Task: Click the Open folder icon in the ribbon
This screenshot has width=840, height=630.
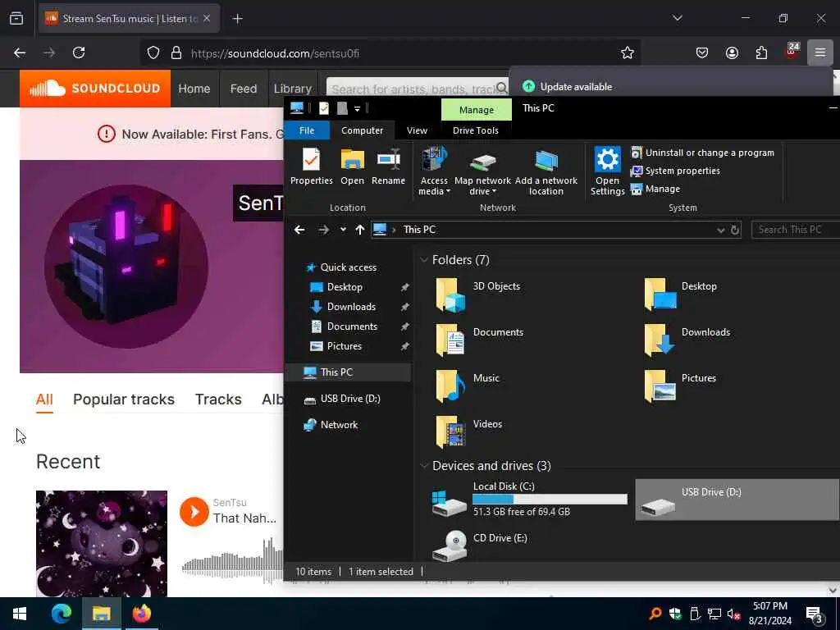Action: coord(353,167)
